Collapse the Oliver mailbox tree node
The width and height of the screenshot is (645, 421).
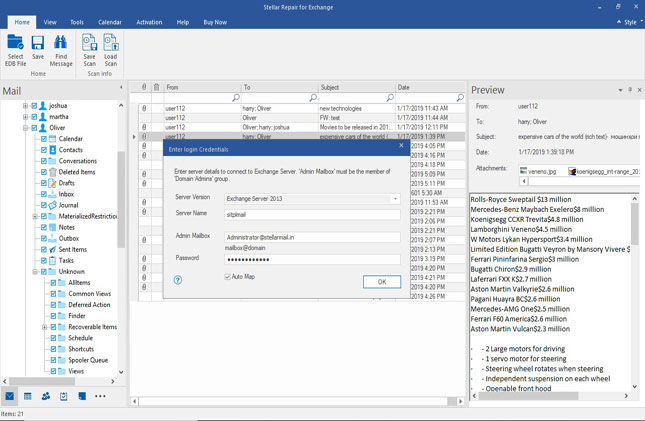coord(24,128)
